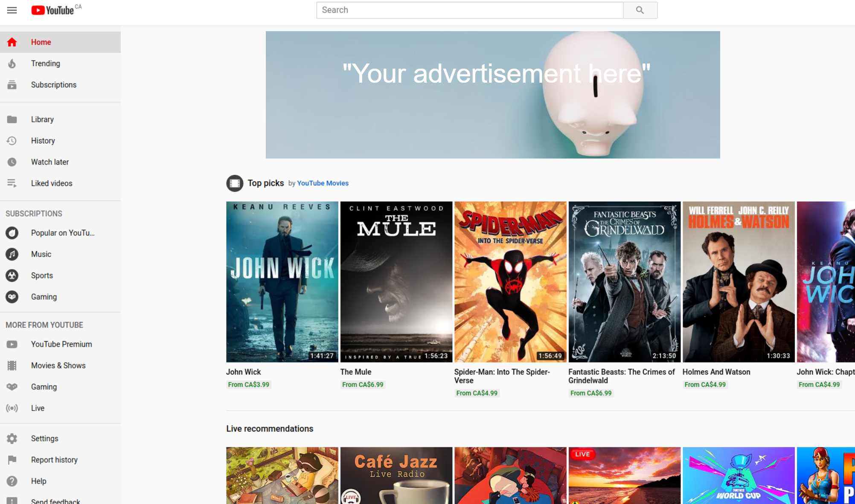Click Spider-Man: Into The Spider-Verse title
Image resolution: width=855 pixels, height=504 pixels.
point(502,376)
